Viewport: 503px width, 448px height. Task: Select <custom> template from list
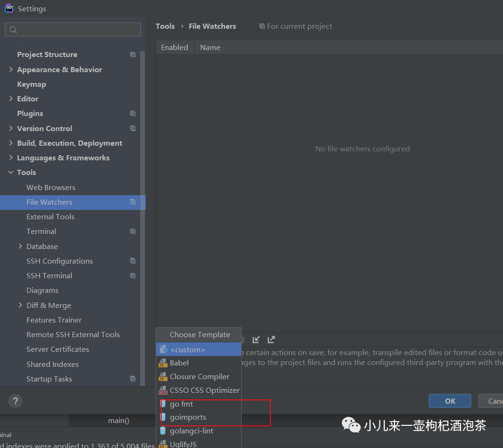tap(199, 349)
